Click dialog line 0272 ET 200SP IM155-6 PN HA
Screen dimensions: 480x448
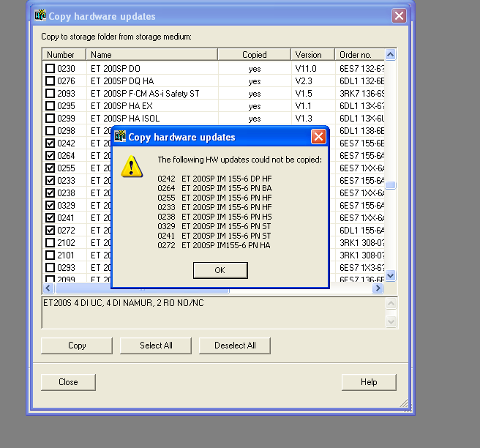pos(214,245)
